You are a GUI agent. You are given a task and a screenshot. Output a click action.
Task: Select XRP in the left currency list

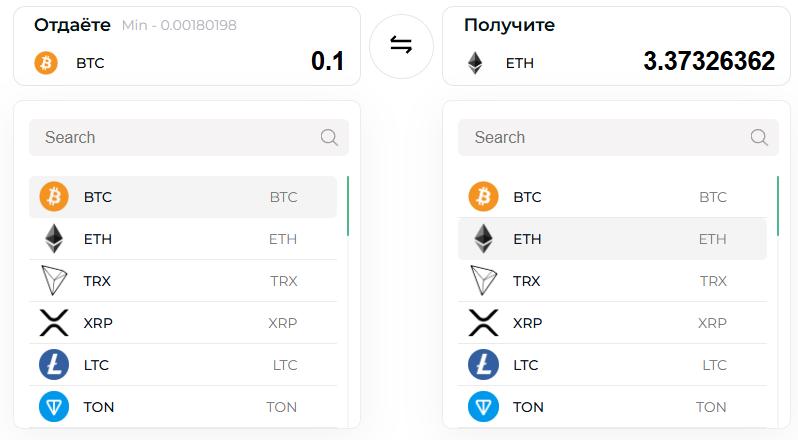(180, 323)
